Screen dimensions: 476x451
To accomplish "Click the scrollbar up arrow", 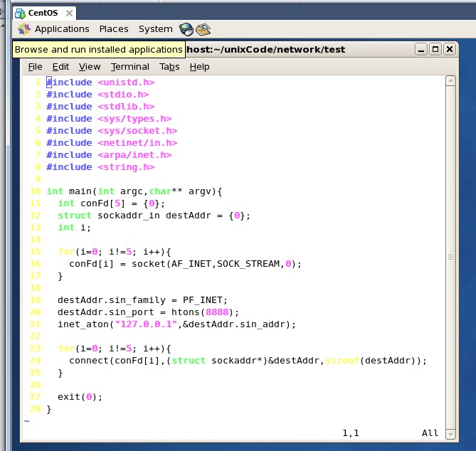I will click(x=450, y=80).
